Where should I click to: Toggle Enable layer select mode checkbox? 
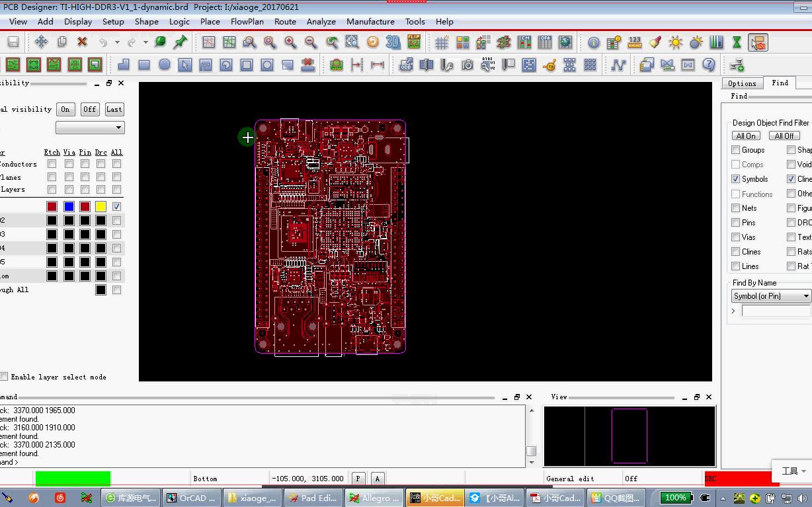tap(4, 377)
